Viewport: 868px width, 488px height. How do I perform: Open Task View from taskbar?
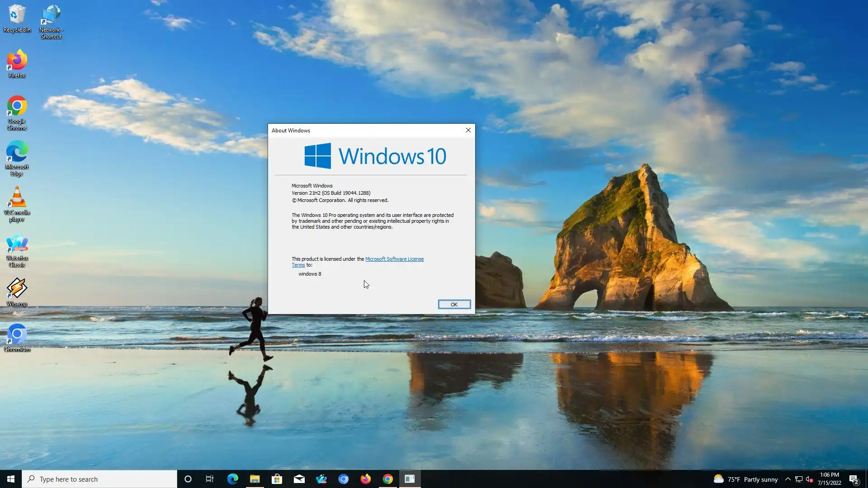click(210, 479)
